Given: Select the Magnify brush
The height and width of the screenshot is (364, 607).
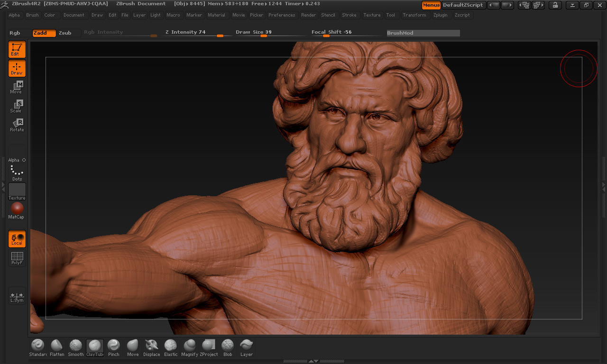Looking at the screenshot, I should pyautogui.click(x=190, y=348).
